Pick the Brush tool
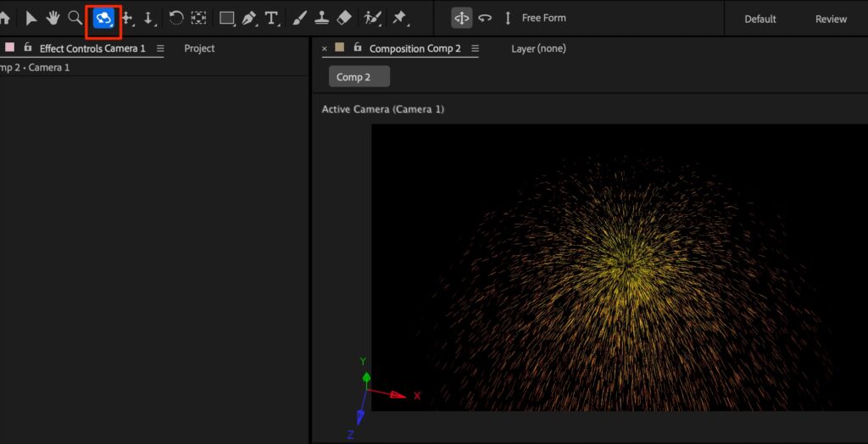 [x=300, y=18]
